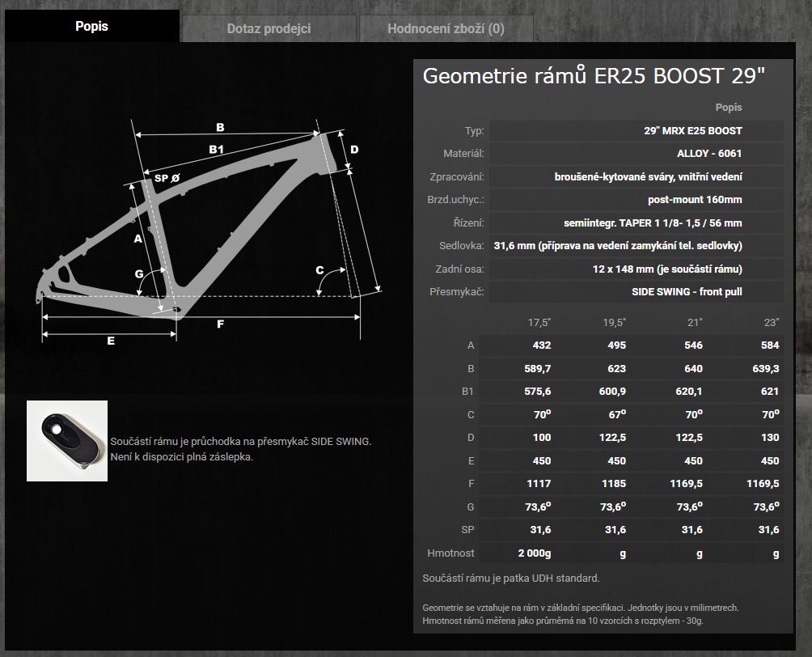
Task: Click the SIDE SWING - front pull value
Action: pos(687,292)
